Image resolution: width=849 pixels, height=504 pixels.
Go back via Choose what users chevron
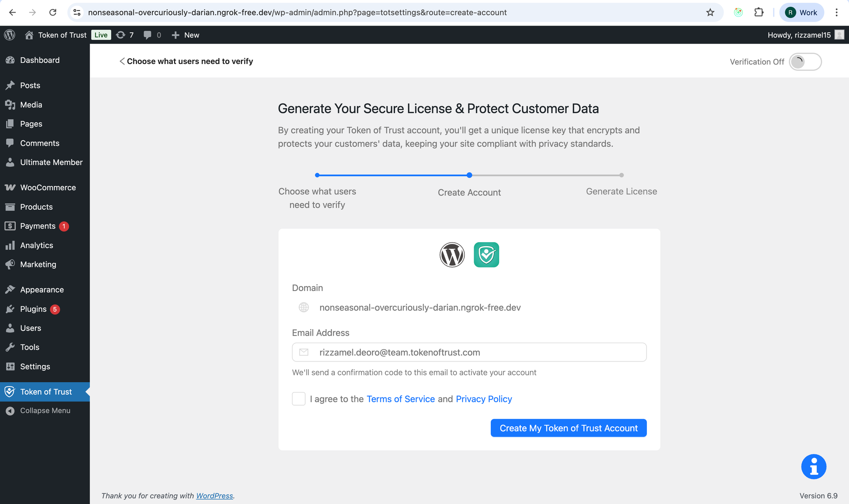122,61
